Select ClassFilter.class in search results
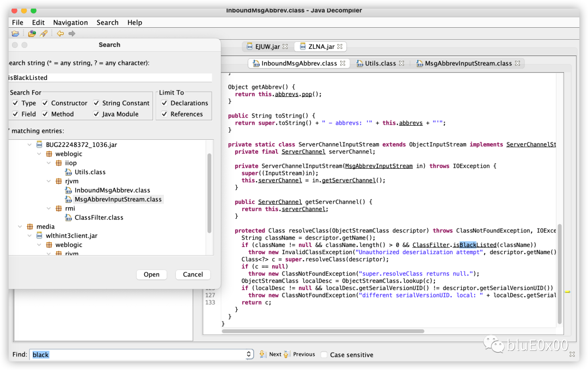This screenshot has width=588, height=370. (x=99, y=218)
